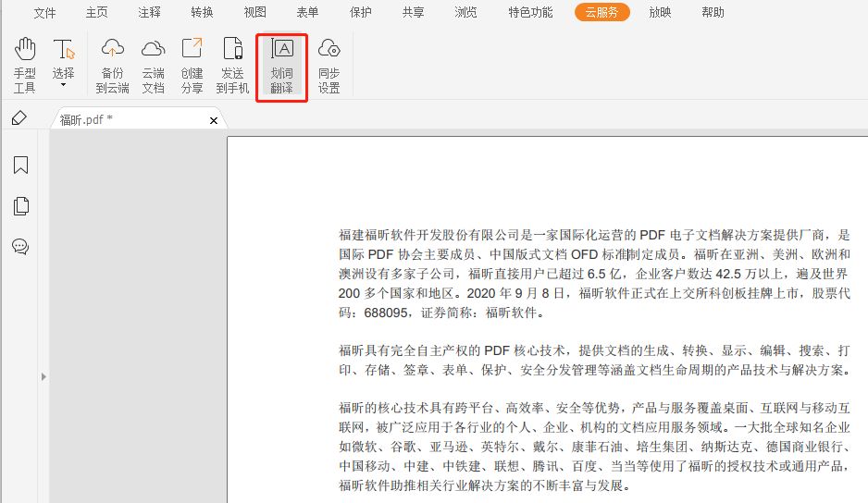Expand the Select tool dropdown arrow
868x503 pixels.
click(63, 86)
